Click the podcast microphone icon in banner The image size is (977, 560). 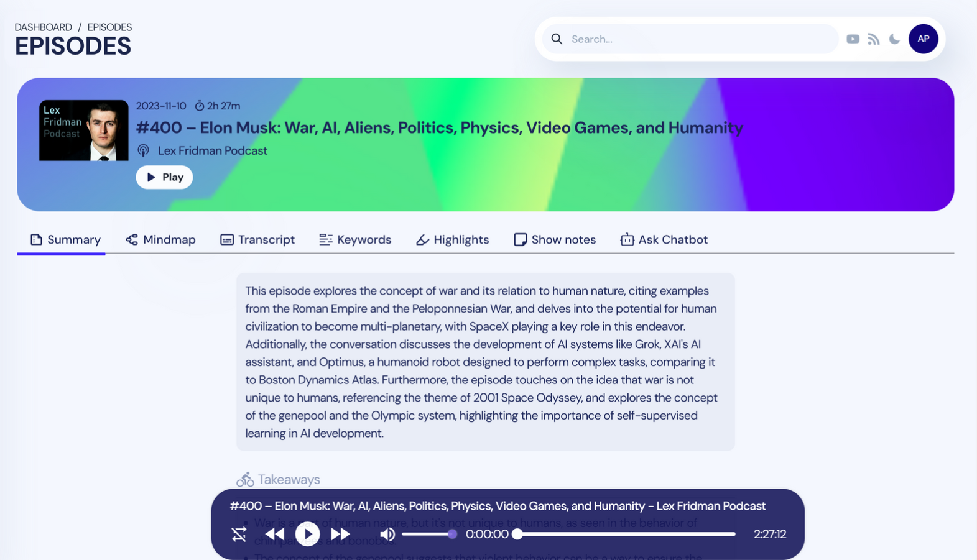click(x=144, y=150)
